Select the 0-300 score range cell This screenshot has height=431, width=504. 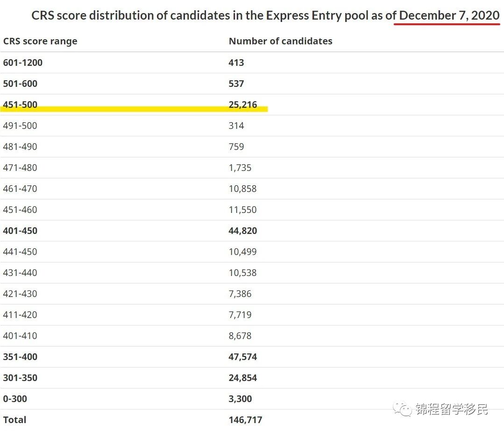(15, 399)
